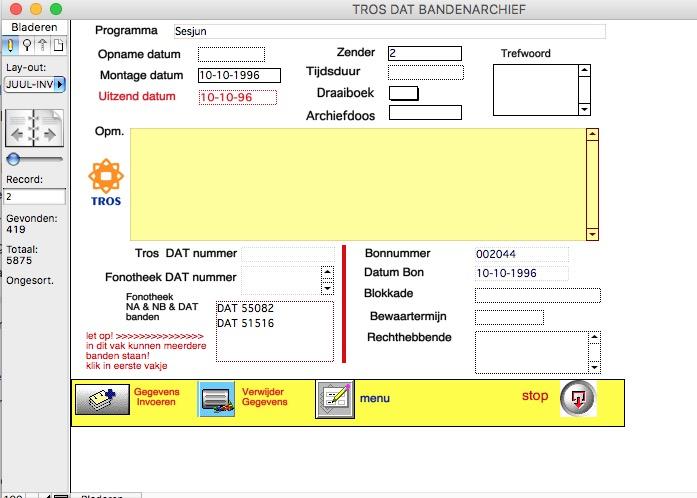The image size is (697, 498).
Task: Click the Gegevens Invoeren icon button
Action: pyautogui.click(x=101, y=398)
